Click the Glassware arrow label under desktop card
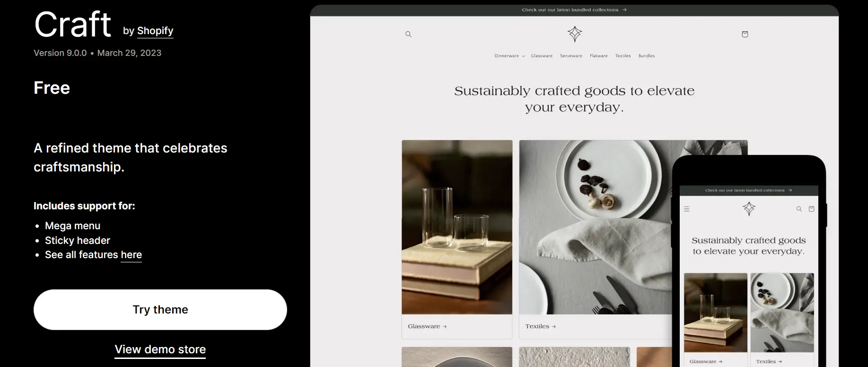Viewport: 868px width, 367px height. point(427,326)
